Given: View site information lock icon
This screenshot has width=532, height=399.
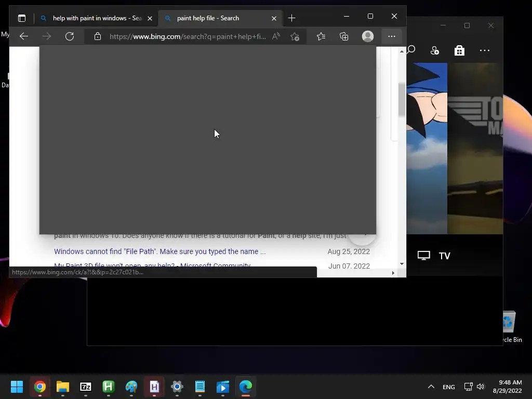Looking at the screenshot, I should (x=97, y=36).
